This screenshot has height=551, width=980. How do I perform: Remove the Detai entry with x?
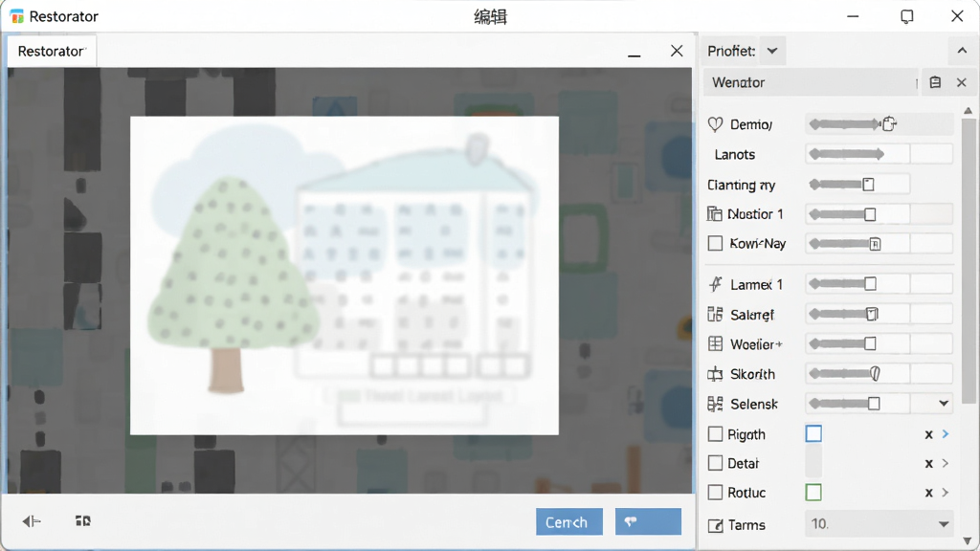(928, 464)
